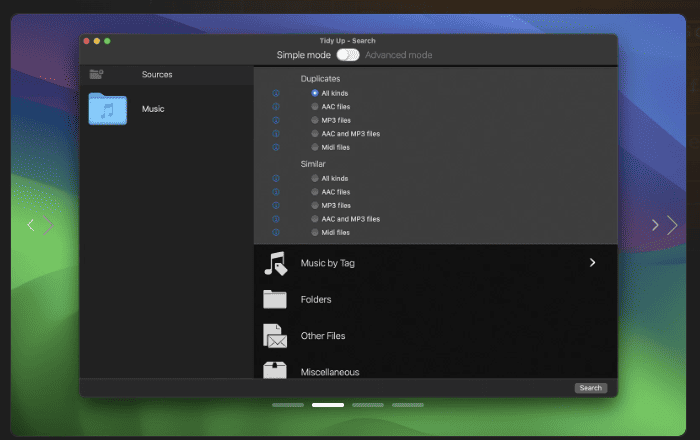Select Duplicates MP3 files radio button
Image resolution: width=700 pixels, height=440 pixels.
tap(315, 120)
